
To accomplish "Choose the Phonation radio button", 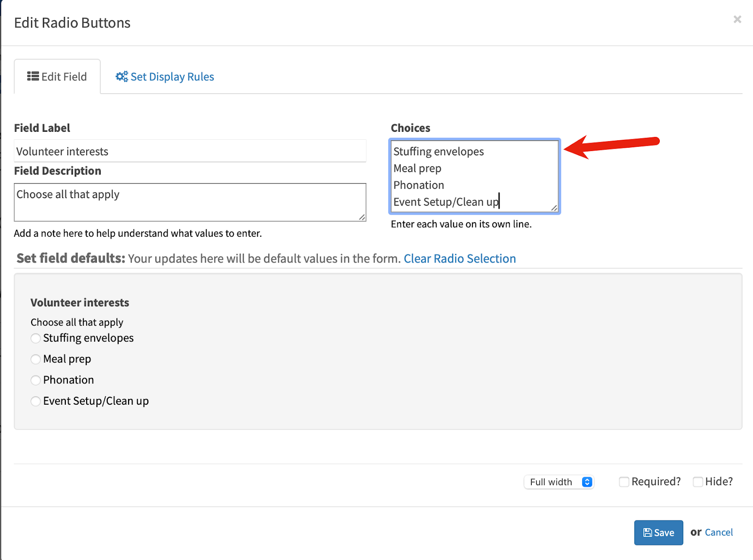I will tap(36, 380).
